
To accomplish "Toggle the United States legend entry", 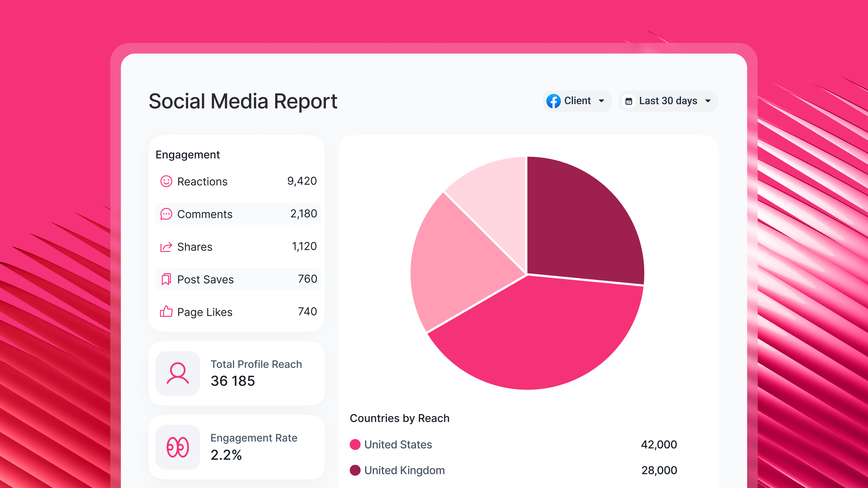I will [398, 444].
